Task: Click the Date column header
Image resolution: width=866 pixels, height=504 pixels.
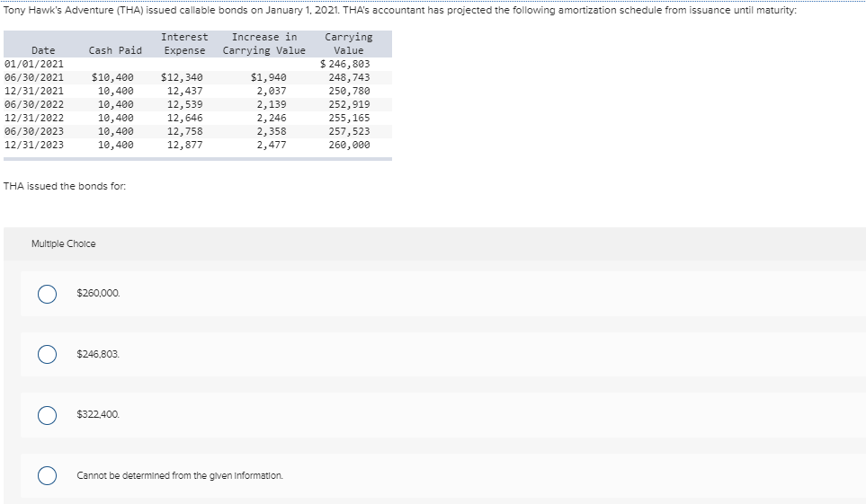Action: 43,50
